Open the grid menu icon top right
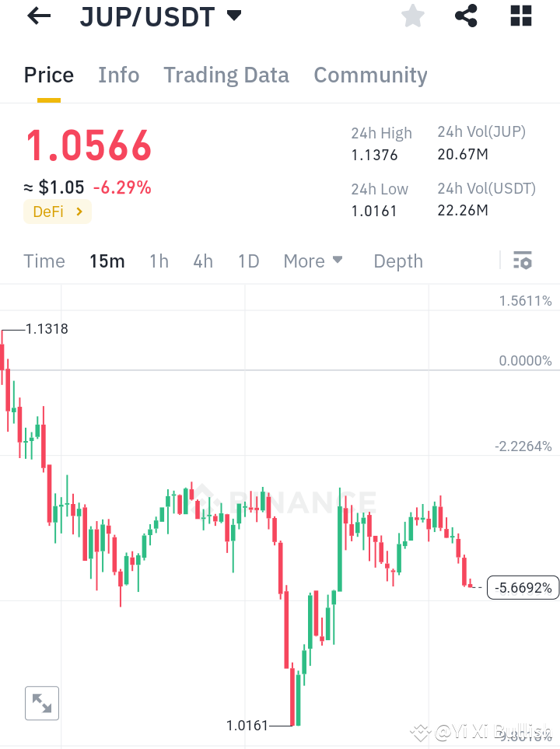This screenshot has height=749, width=560. [x=520, y=16]
